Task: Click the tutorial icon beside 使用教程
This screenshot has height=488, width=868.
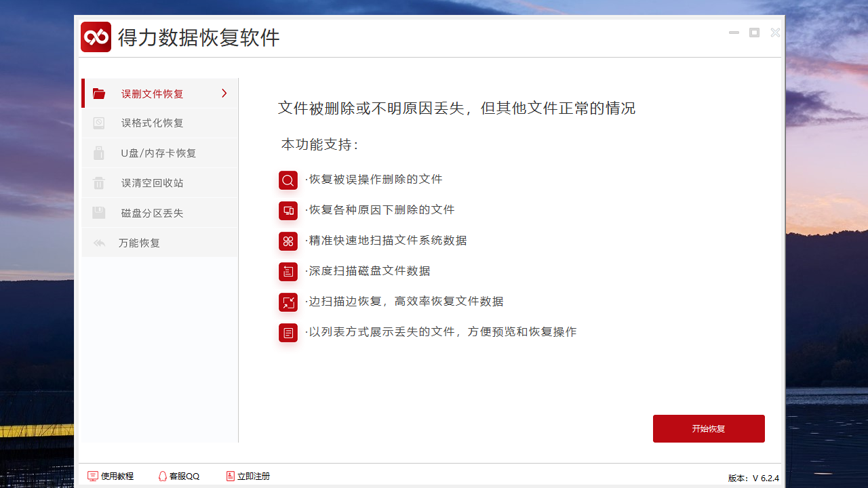Action: point(92,476)
